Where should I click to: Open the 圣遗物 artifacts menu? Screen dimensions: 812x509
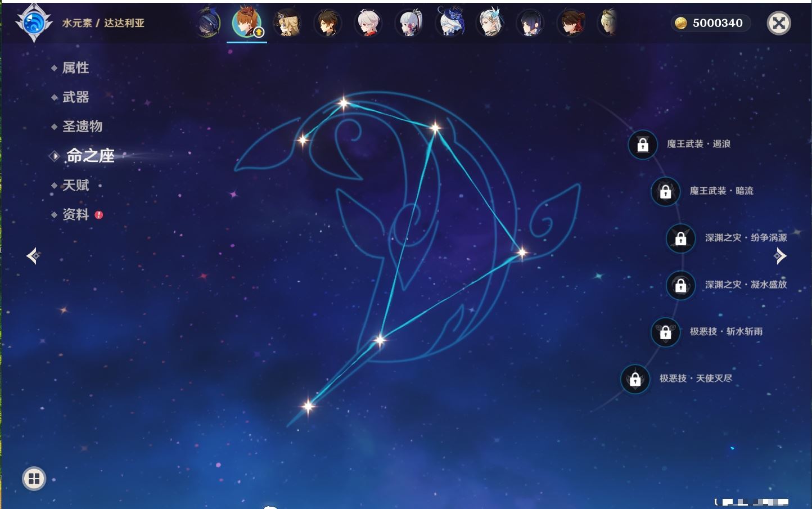[x=82, y=127]
